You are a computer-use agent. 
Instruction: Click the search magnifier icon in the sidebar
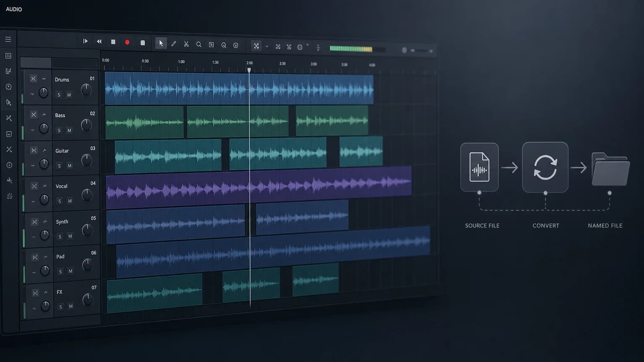pos(8,87)
